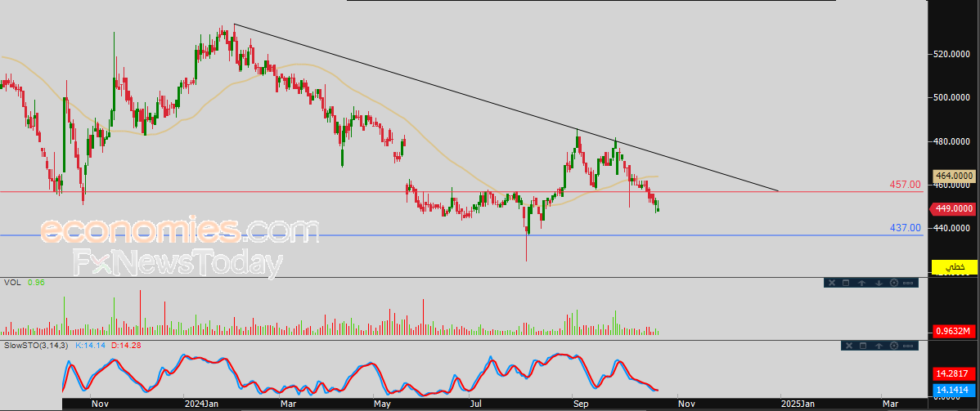Close the SlowSTO indicator pane
The image size is (980, 411).
[x=848, y=346]
